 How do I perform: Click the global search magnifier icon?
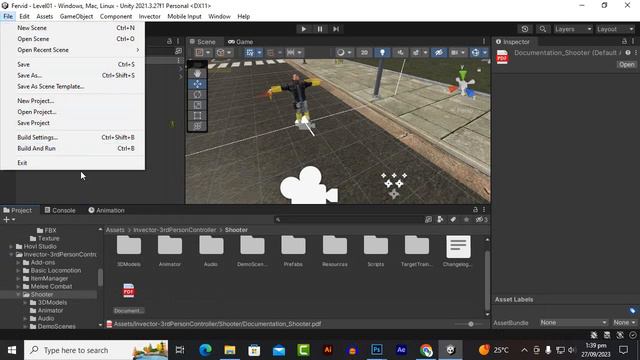(x=542, y=29)
